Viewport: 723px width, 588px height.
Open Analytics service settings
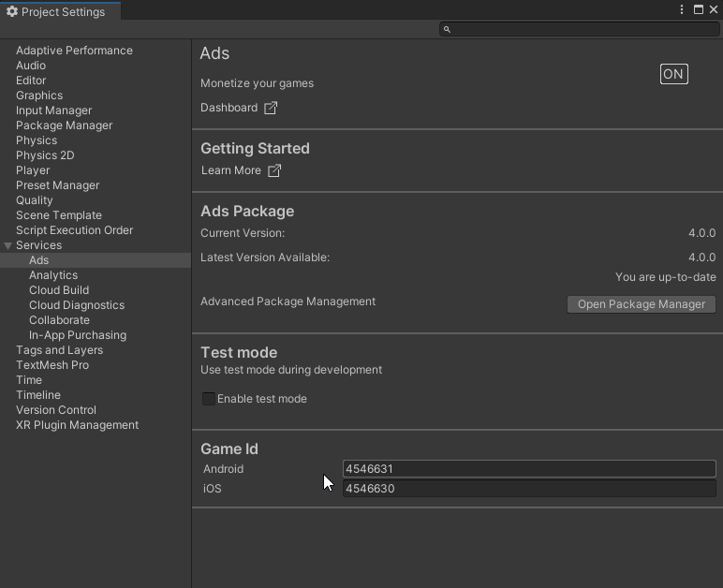53,275
